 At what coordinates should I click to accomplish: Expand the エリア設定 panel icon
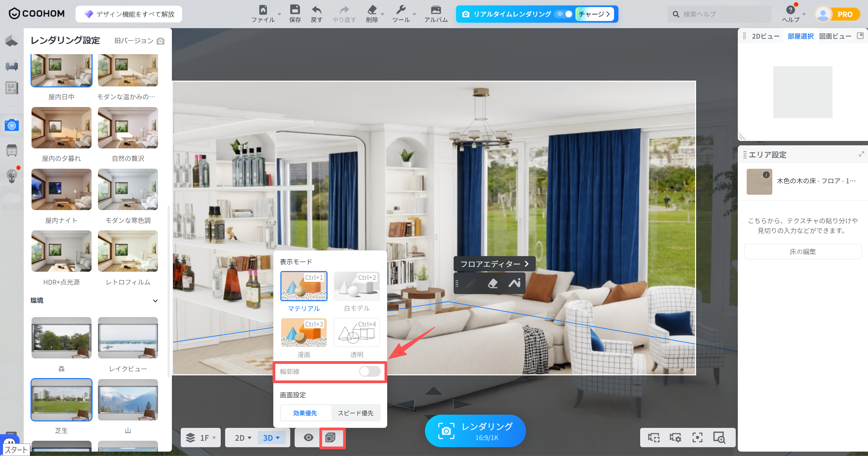pos(861,154)
